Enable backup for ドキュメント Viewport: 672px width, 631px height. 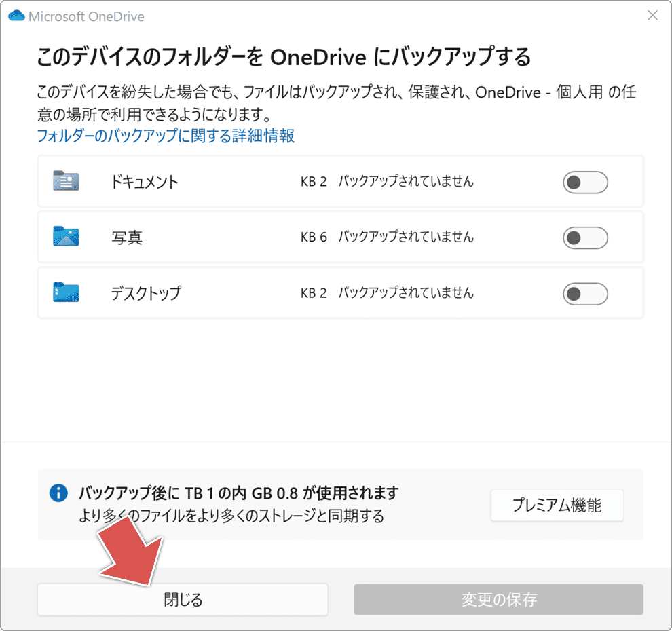[585, 182]
